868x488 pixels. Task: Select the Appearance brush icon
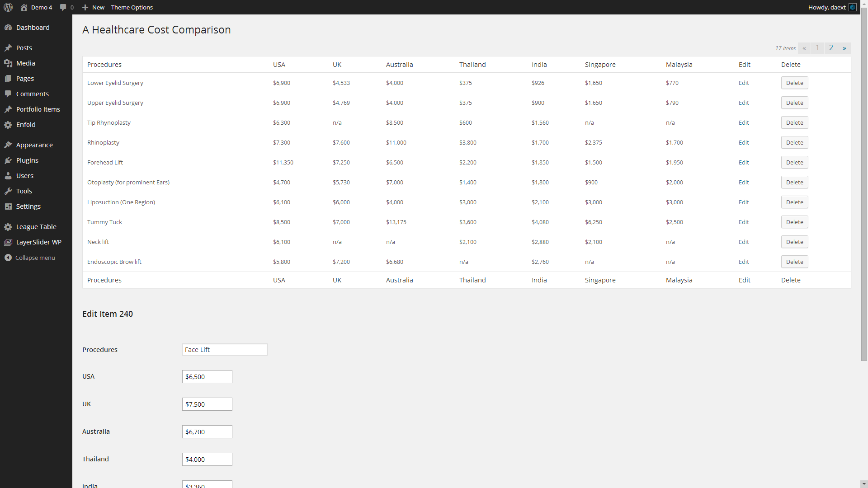coord(8,145)
